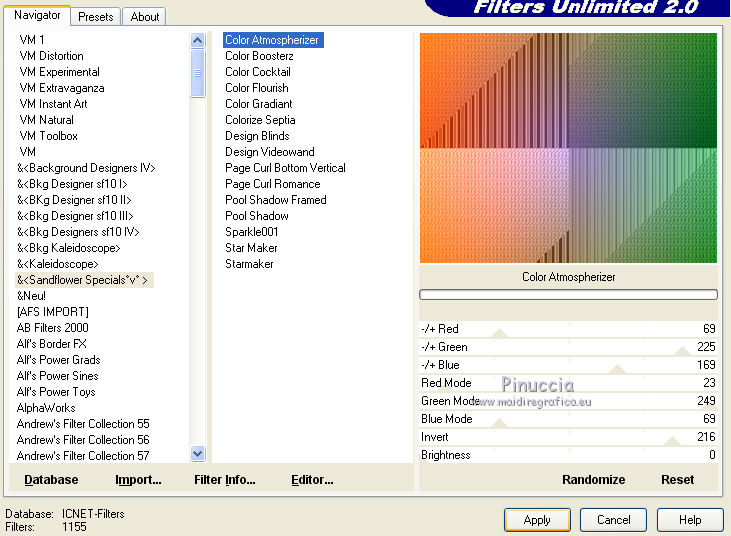Select the Sparkle001 filter
Screen dimensions: 731x536
click(x=252, y=232)
